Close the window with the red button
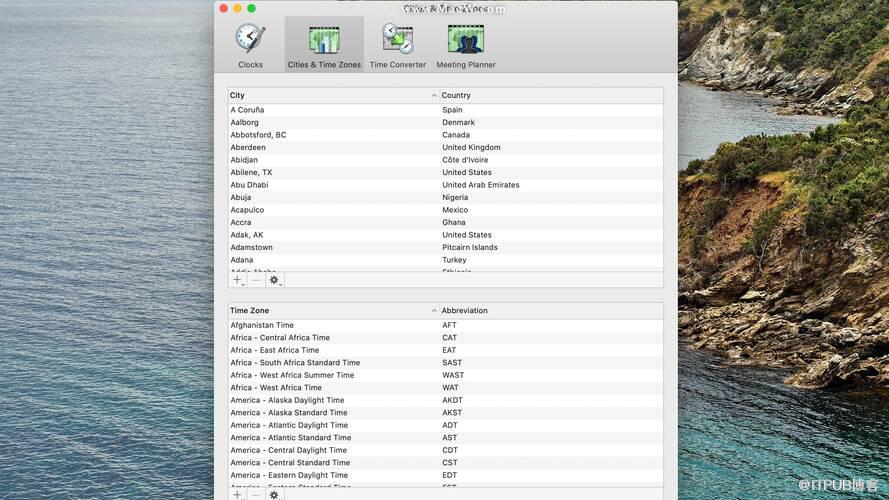The width and height of the screenshot is (889, 500). [223, 9]
